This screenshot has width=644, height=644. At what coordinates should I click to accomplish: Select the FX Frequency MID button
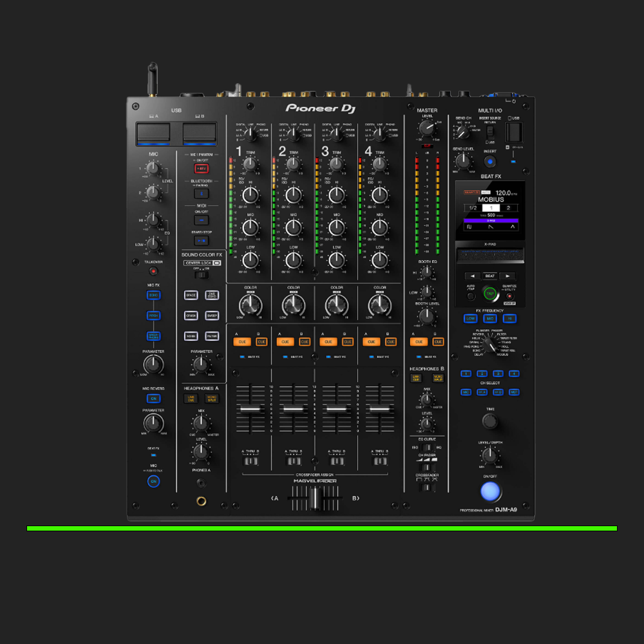[490, 318]
